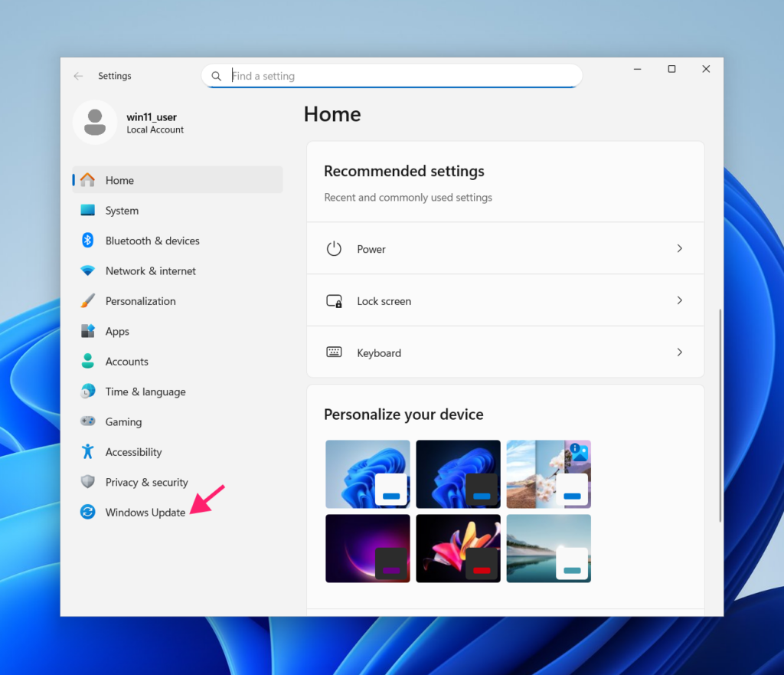
Task: Expand the Power row chevron
Action: pos(680,248)
